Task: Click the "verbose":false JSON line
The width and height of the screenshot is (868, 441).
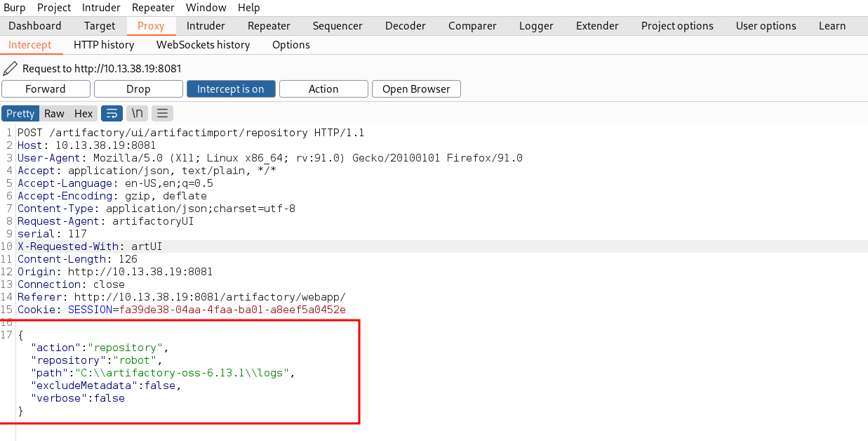Action: click(x=77, y=398)
